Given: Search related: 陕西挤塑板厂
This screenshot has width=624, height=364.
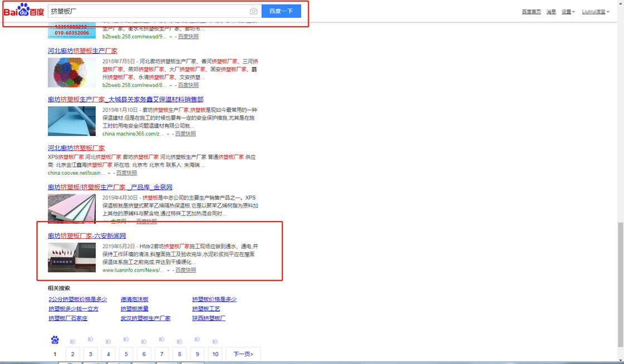Looking at the screenshot, I should [x=209, y=318].
